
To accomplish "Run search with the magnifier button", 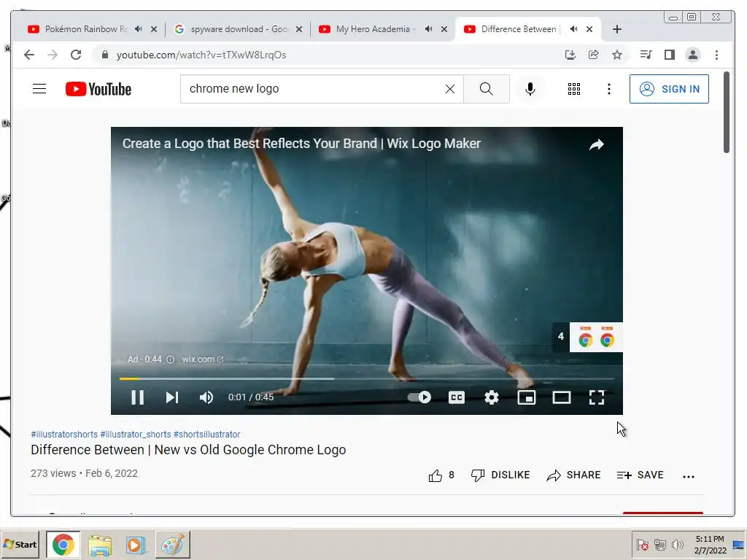I will (487, 89).
